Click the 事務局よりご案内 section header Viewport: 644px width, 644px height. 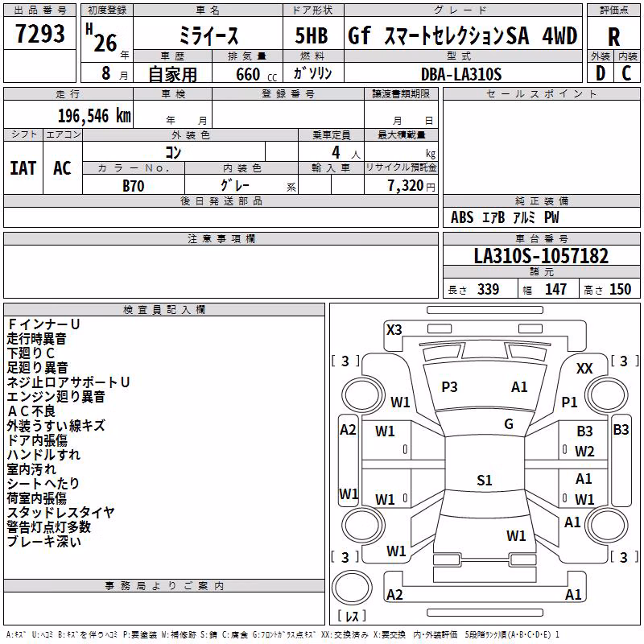tap(164, 586)
